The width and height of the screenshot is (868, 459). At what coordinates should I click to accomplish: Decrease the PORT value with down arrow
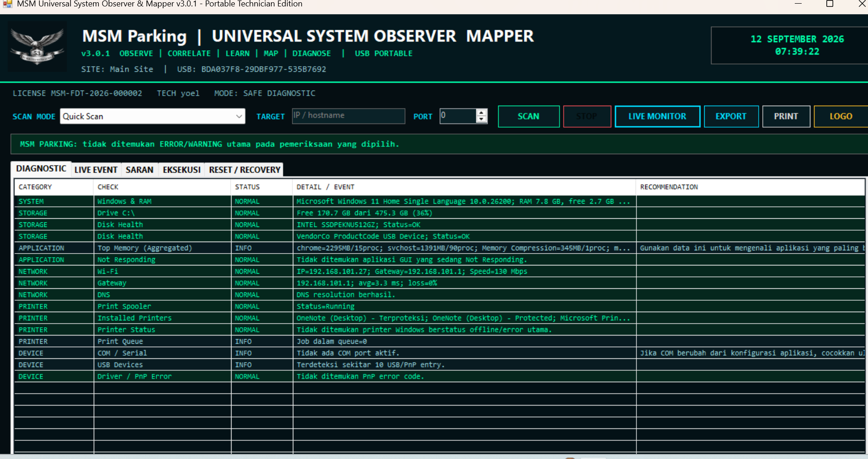pyautogui.click(x=481, y=119)
